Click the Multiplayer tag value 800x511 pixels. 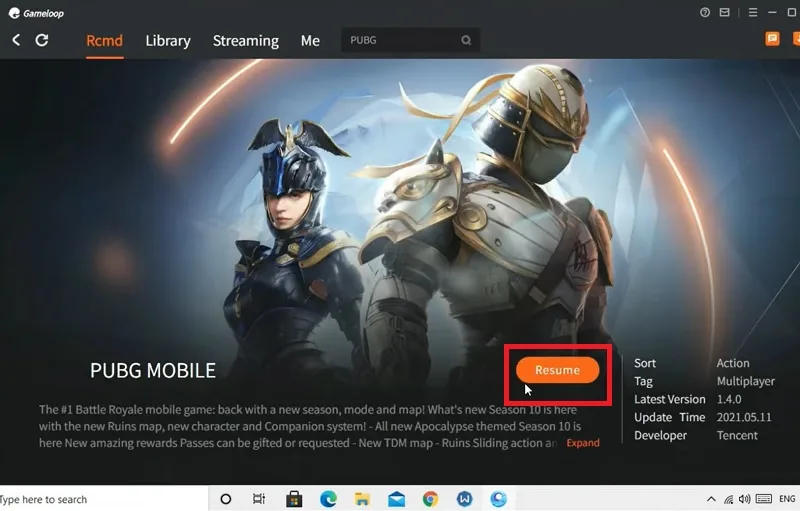[x=745, y=381]
